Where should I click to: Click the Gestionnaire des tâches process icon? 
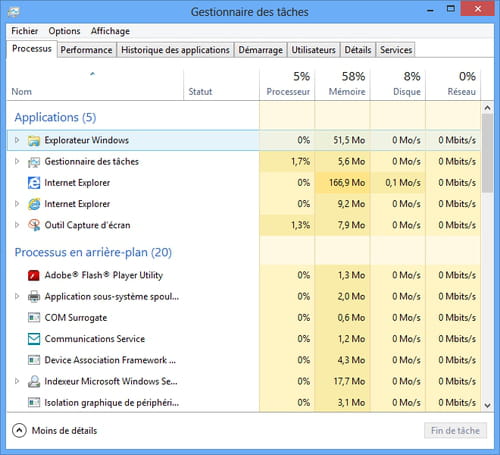tap(34, 162)
